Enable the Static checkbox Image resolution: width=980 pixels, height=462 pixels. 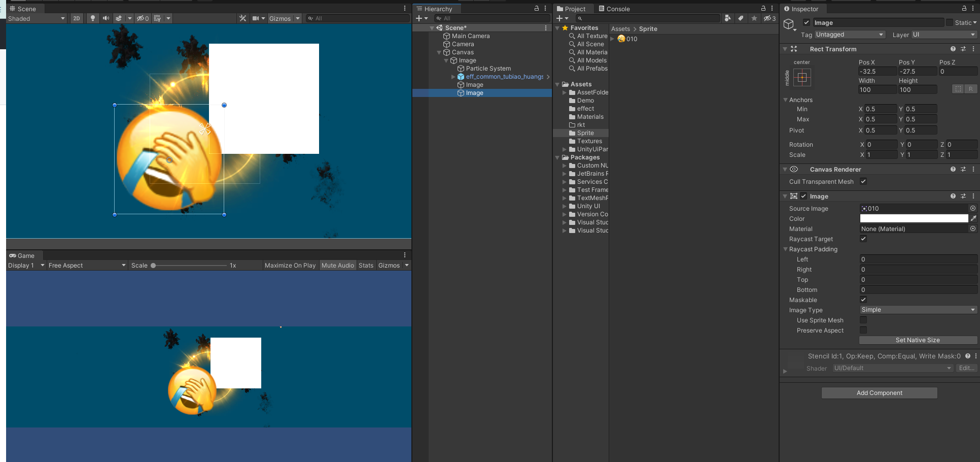coord(950,22)
